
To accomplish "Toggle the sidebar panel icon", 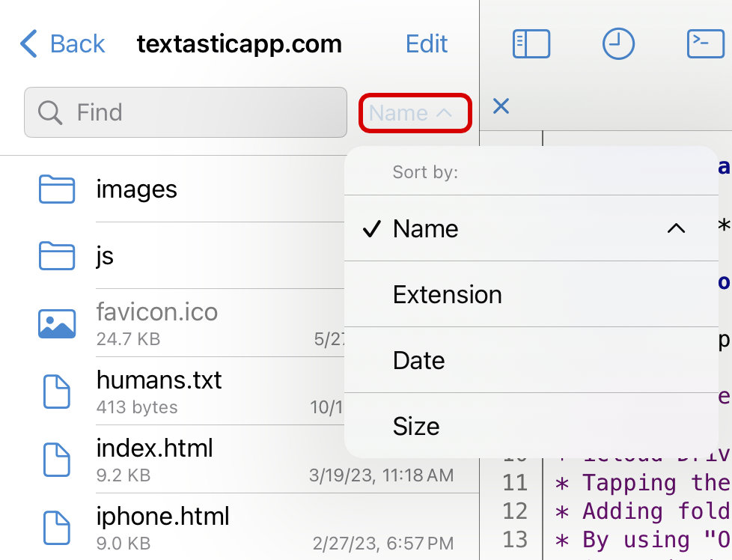I will pyautogui.click(x=531, y=44).
